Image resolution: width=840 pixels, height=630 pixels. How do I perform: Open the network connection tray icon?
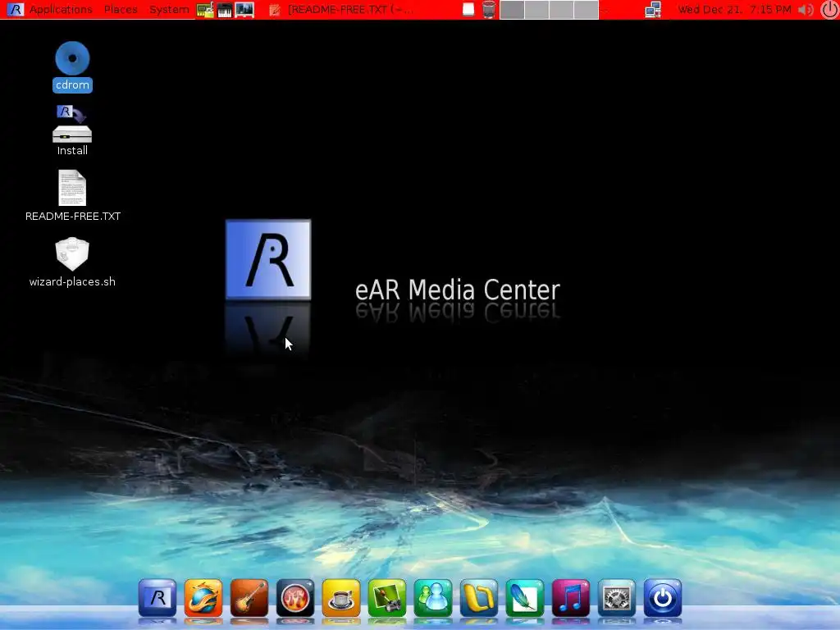tap(652, 10)
